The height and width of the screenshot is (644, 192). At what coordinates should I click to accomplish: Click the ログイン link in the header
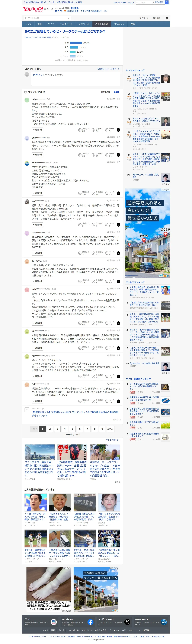click(x=59, y=11)
